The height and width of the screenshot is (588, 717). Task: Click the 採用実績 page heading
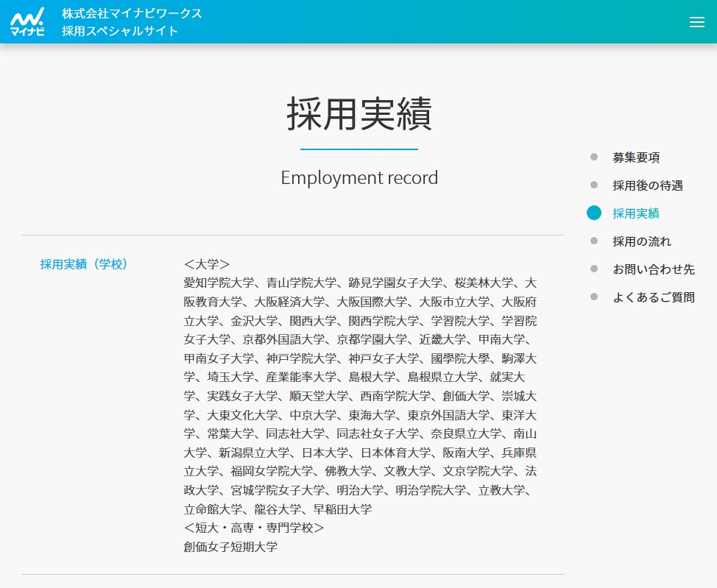click(x=359, y=113)
